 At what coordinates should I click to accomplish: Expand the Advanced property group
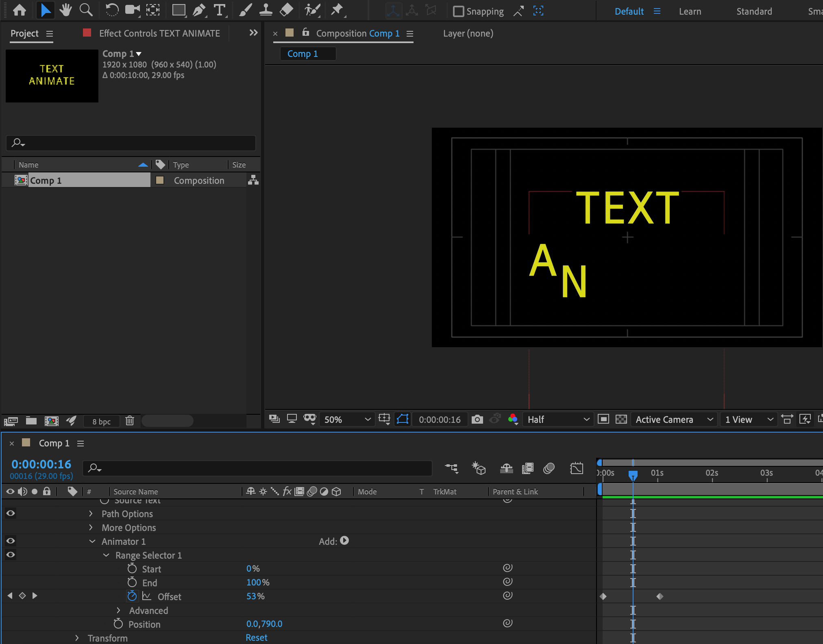click(118, 610)
